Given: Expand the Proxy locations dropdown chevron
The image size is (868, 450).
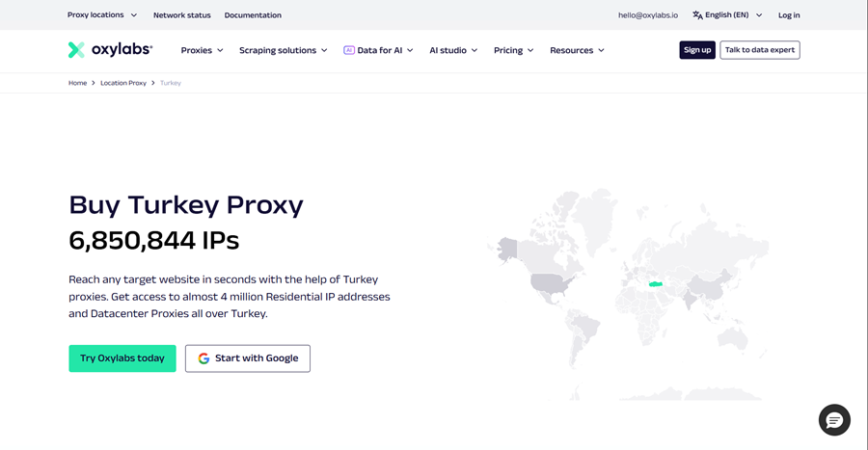Looking at the screenshot, I should click(133, 15).
